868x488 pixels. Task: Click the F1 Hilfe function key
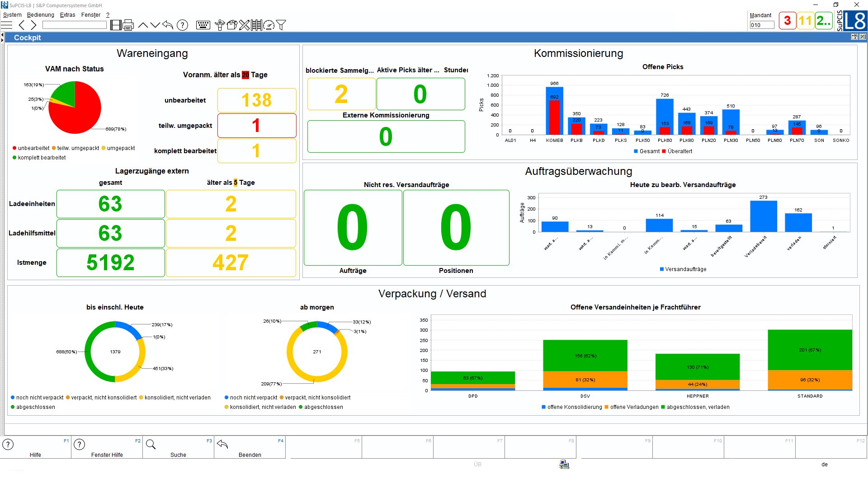coord(35,447)
